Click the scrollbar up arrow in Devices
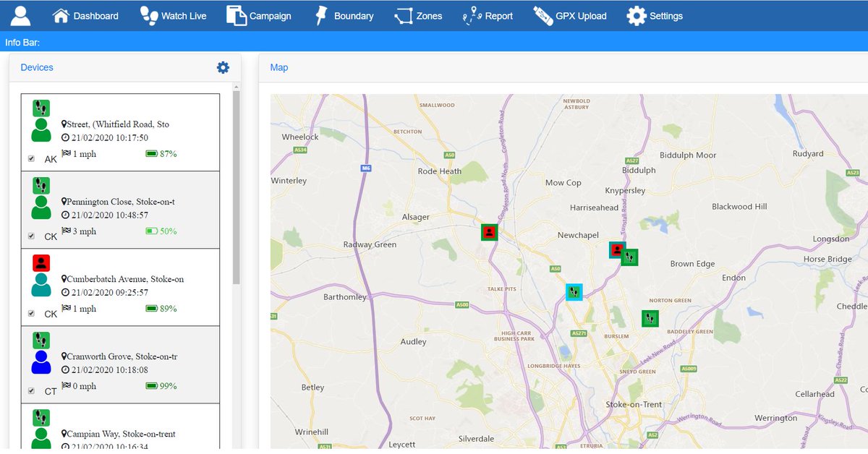This screenshot has width=868, height=454. (x=236, y=87)
